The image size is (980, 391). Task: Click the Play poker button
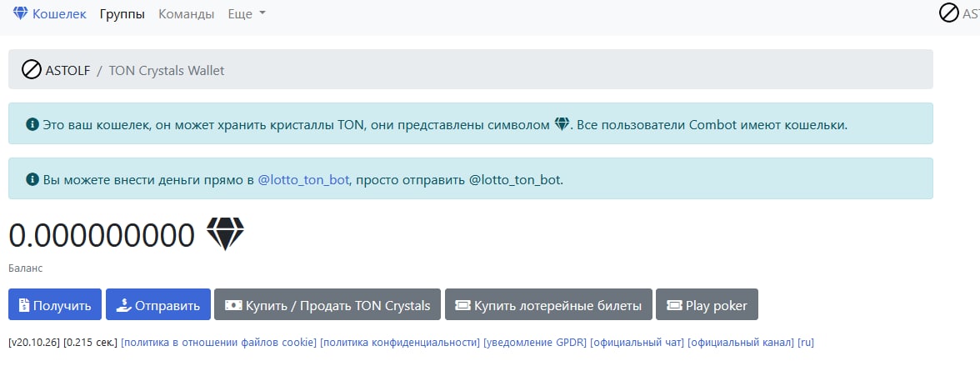pos(707,304)
